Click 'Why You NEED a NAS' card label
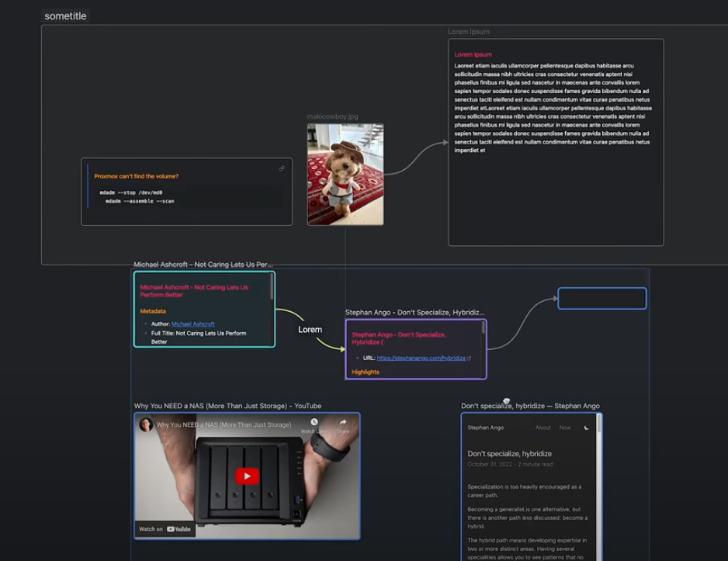The width and height of the screenshot is (728, 561). 227,406
